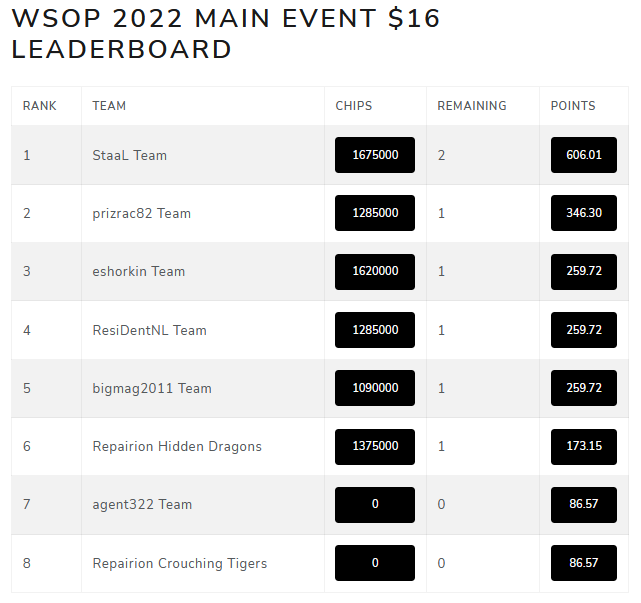Click the 173.15 points badge

[x=584, y=446]
